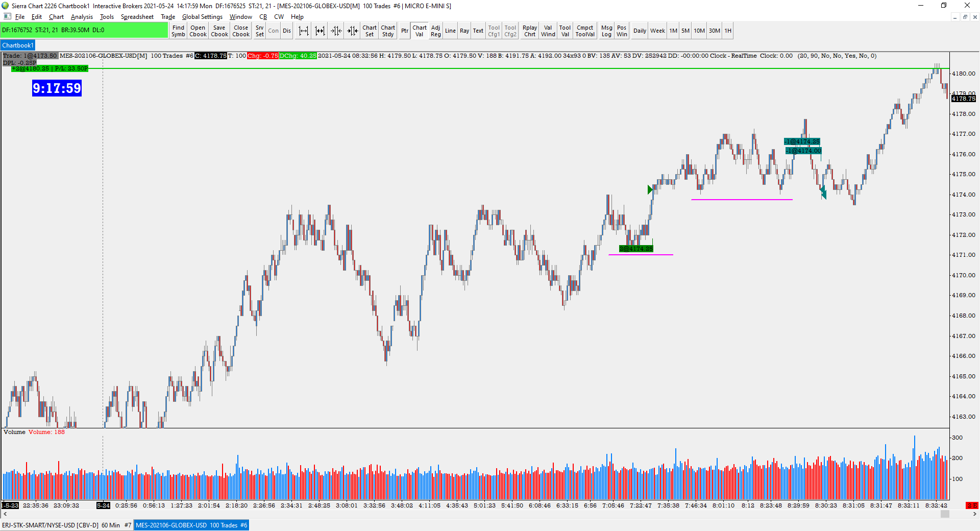Toggle the Chart Val tool
Image resolution: width=980 pixels, height=531 pixels.
point(420,31)
